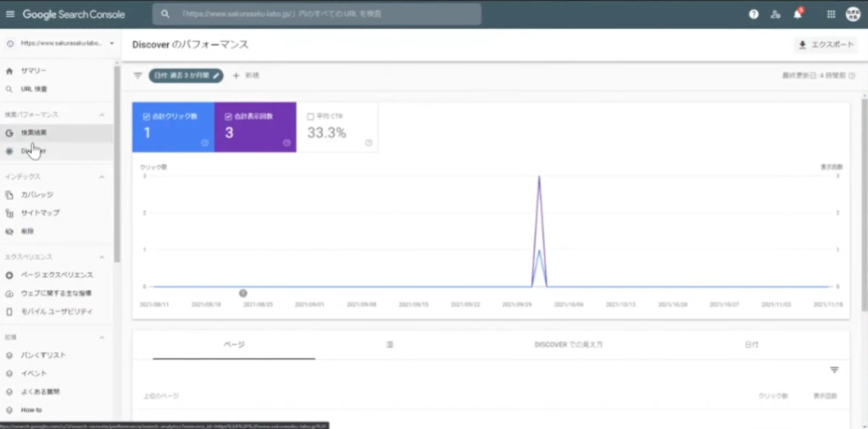Viewport: 868px width, 429px height.
Task: Click the Discover asterisk icon in sidebar
Action: click(8, 151)
